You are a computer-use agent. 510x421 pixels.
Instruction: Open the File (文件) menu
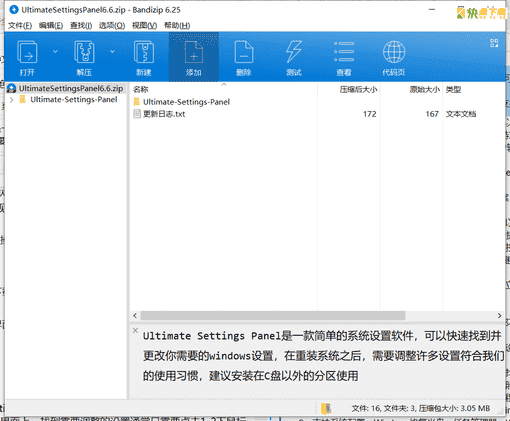point(20,25)
